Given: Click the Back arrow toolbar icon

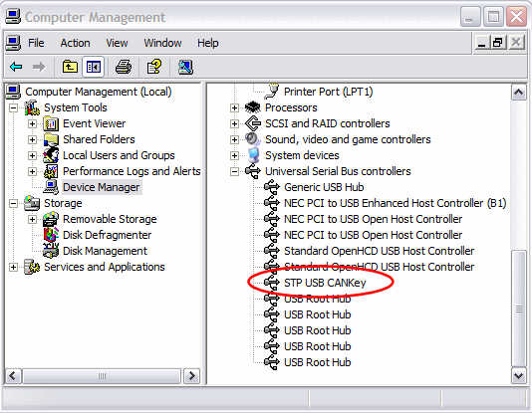Looking at the screenshot, I should coord(16,67).
